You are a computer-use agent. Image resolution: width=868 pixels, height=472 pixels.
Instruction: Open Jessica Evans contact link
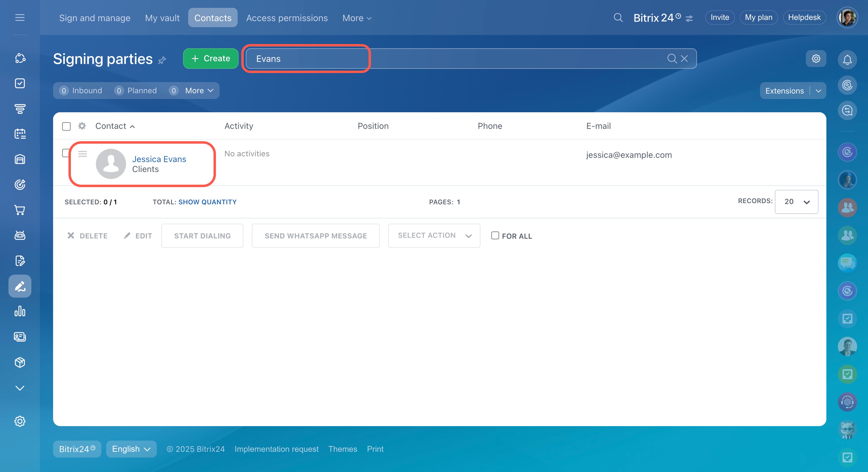(x=159, y=159)
